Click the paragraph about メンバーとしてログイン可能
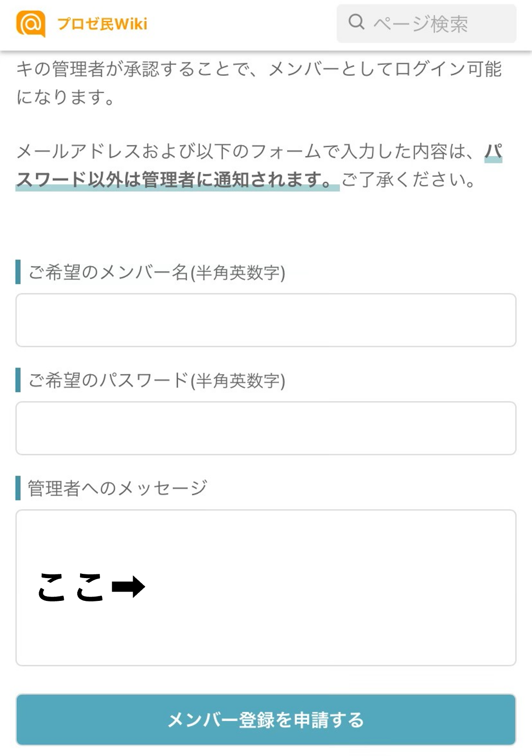This screenshot has width=532, height=756. [259, 83]
